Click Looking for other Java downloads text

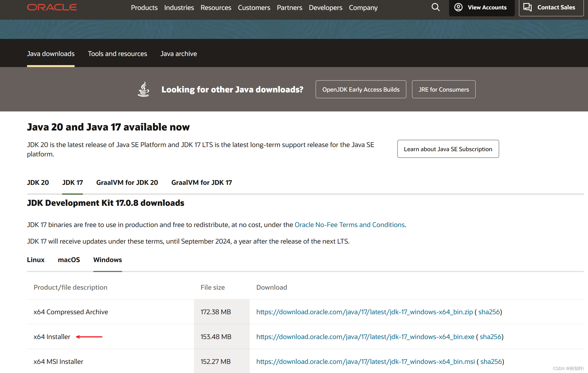pos(232,89)
